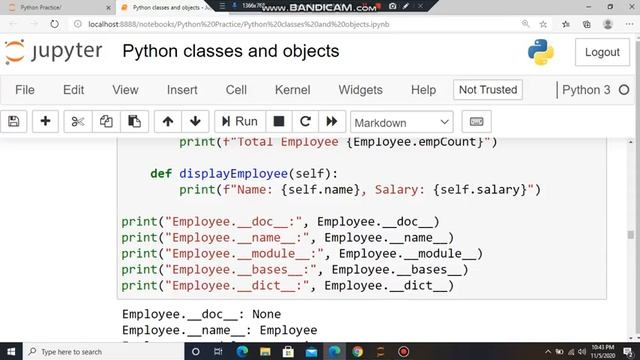The width and height of the screenshot is (640, 360).
Task: Open the Insert menu
Action: tap(182, 90)
